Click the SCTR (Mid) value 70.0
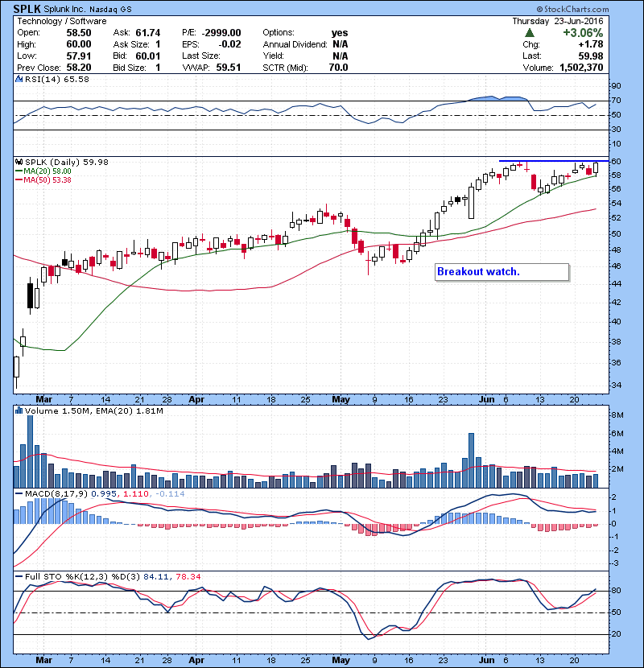 pos(338,68)
